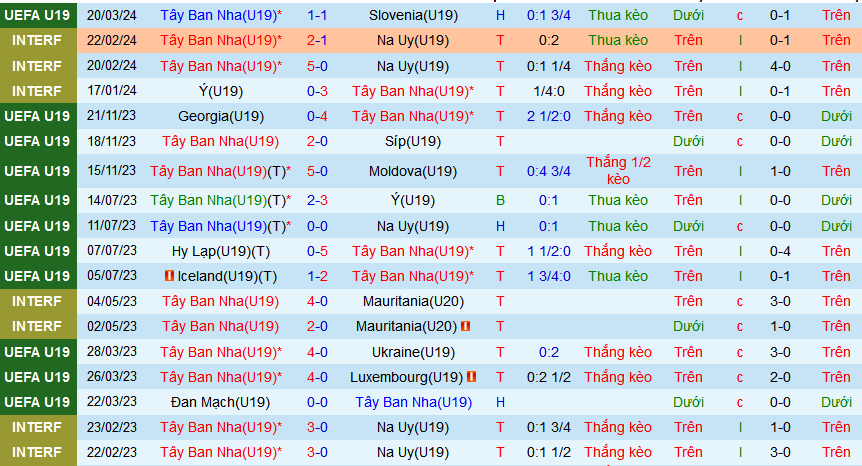The height and width of the screenshot is (466, 862).
Task: Click "Thắng kèo" in the Georgia row
Action: [618, 116]
